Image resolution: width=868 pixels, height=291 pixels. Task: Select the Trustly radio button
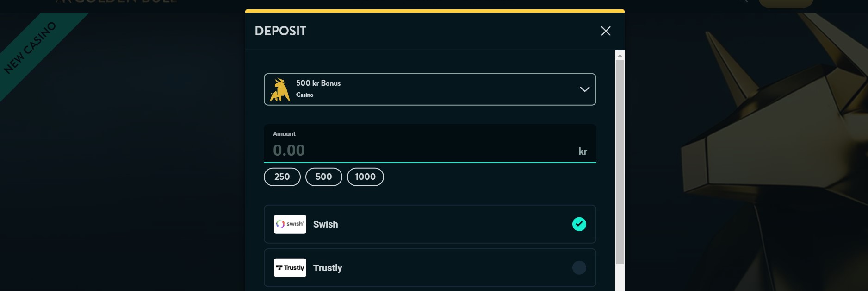pyautogui.click(x=579, y=268)
